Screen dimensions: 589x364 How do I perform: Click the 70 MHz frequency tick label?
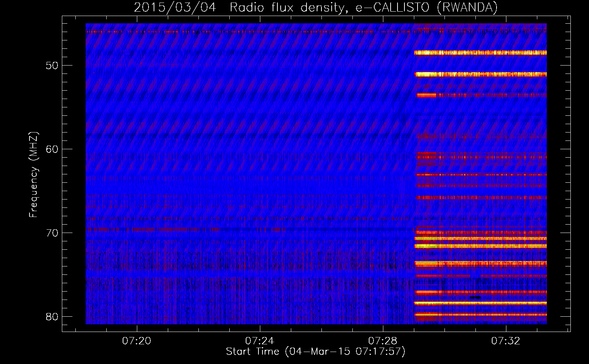click(x=52, y=233)
